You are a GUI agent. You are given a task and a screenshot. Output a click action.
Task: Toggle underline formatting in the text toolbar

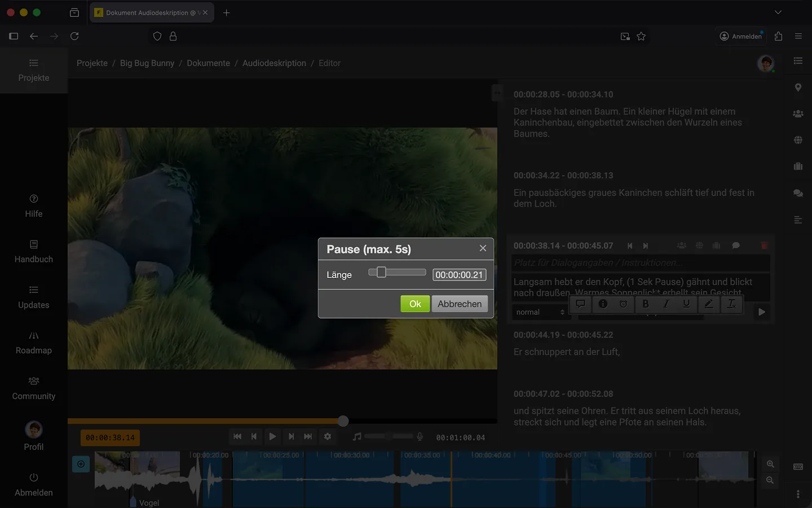[x=686, y=304]
